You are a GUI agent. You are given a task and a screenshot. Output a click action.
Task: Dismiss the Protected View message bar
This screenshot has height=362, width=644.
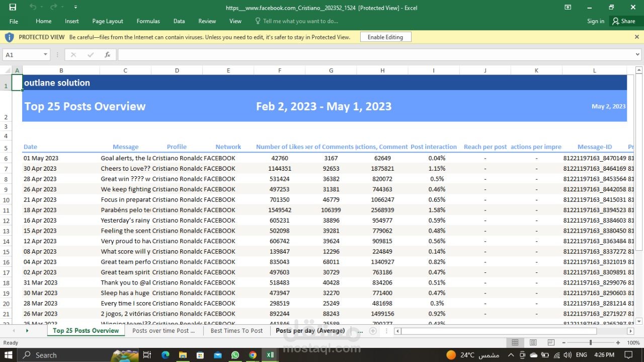[x=636, y=37]
